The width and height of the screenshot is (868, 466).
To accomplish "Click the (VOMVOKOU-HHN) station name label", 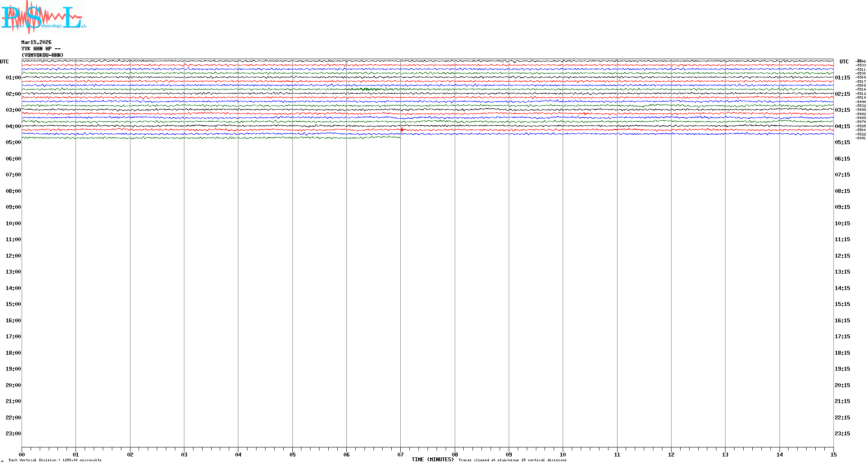I will click(x=42, y=55).
